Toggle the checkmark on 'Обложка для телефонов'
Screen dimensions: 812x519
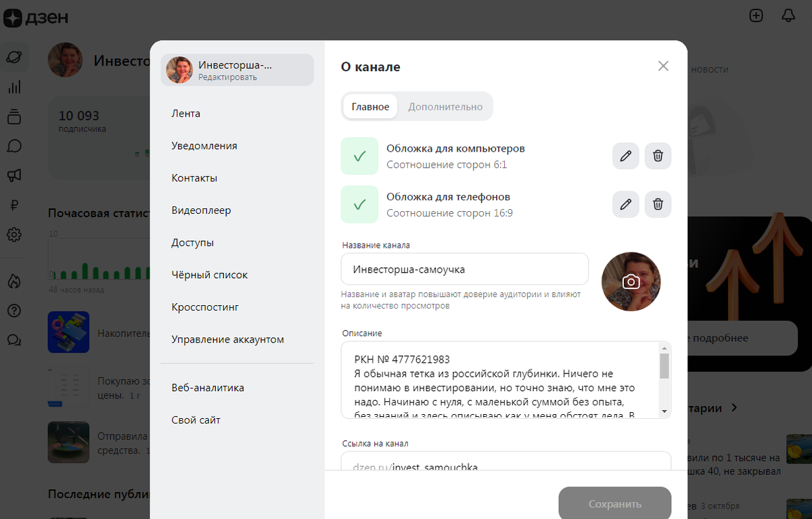click(359, 204)
